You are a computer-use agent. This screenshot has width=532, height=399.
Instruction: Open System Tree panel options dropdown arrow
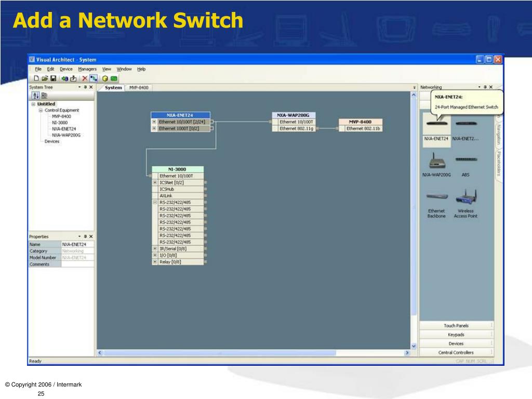(79, 87)
